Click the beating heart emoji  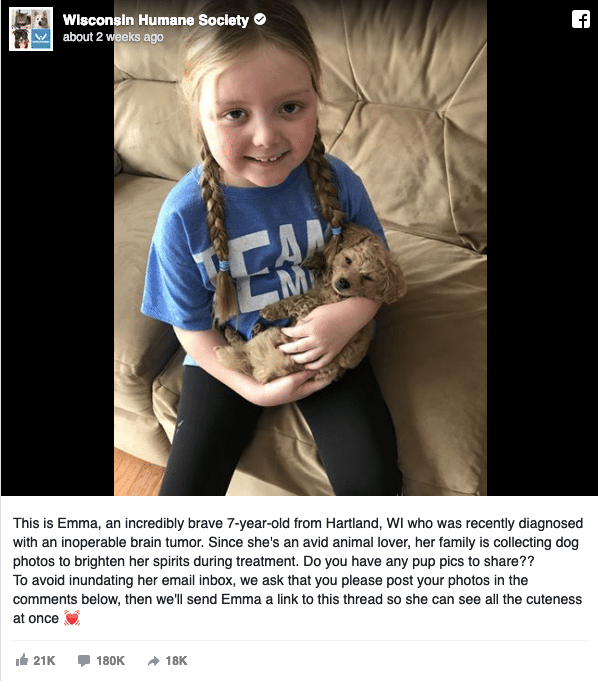coord(72,618)
